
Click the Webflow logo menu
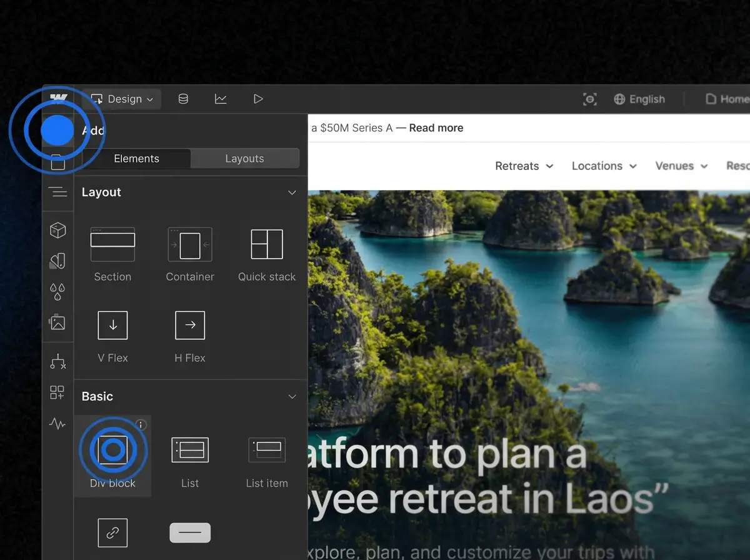click(59, 99)
